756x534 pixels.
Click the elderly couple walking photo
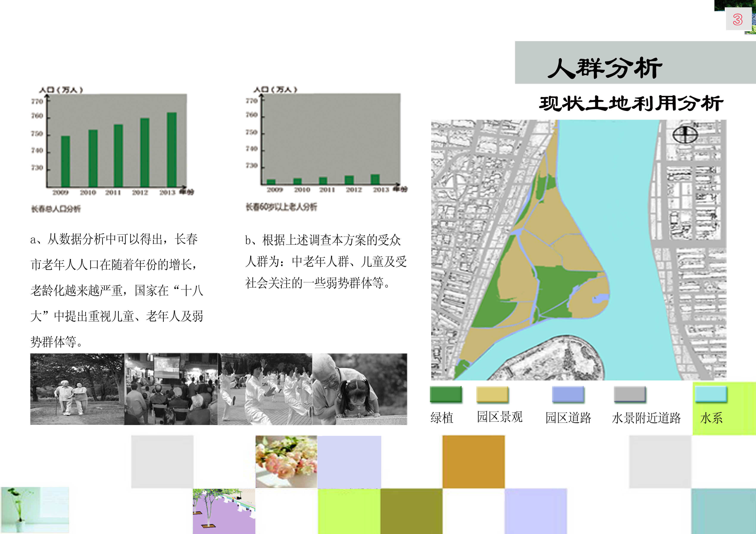(77, 389)
